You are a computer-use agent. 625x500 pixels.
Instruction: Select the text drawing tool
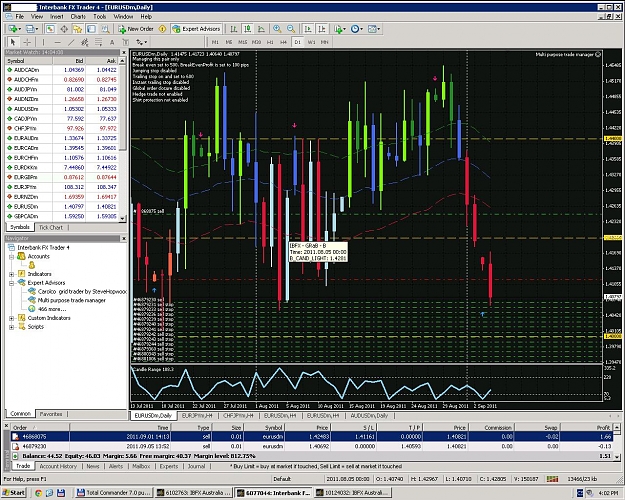click(x=112, y=42)
